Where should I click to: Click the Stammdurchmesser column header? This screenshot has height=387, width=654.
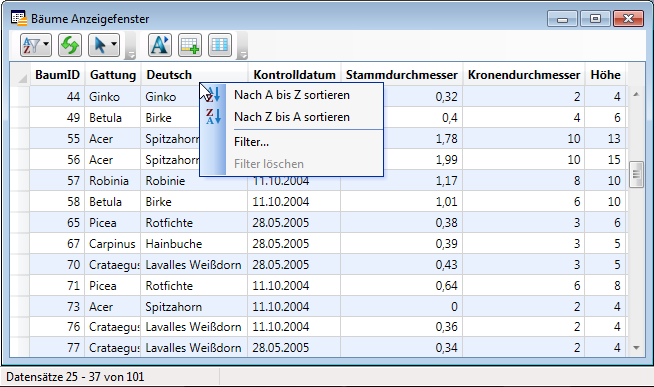[x=402, y=75]
